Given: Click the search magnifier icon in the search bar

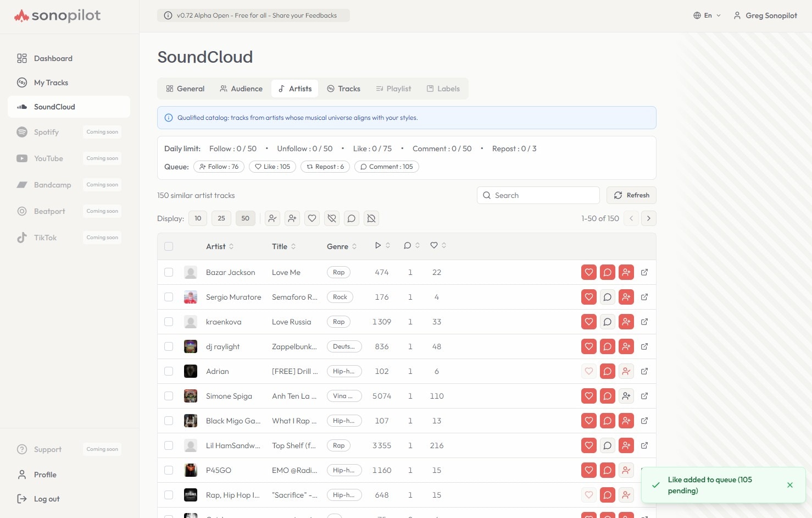Looking at the screenshot, I should click(x=487, y=195).
